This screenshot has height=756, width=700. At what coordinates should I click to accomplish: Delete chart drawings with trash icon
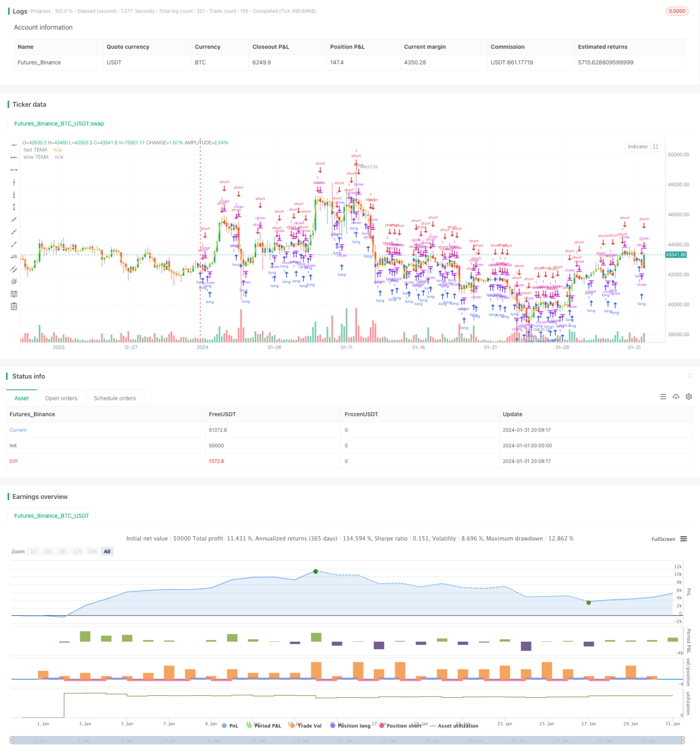pyautogui.click(x=14, y=306)
